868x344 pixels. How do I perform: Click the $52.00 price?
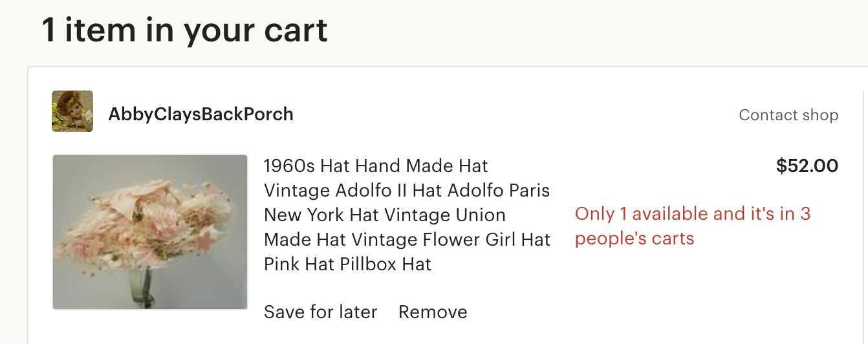coord(807,166)
